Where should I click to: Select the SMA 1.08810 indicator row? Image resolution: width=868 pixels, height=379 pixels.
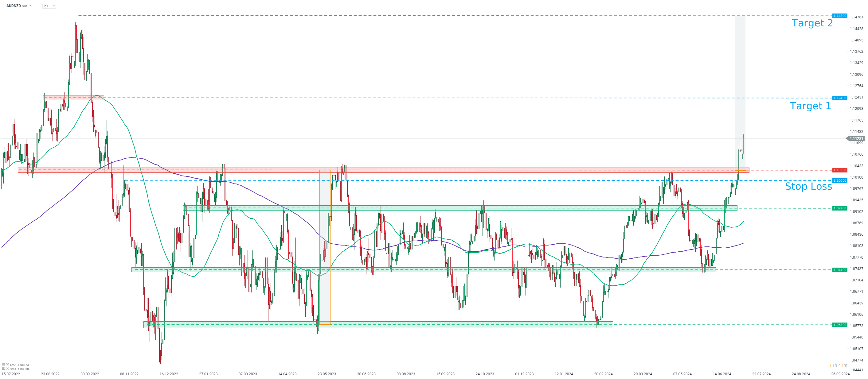click(x=19, y=369)
